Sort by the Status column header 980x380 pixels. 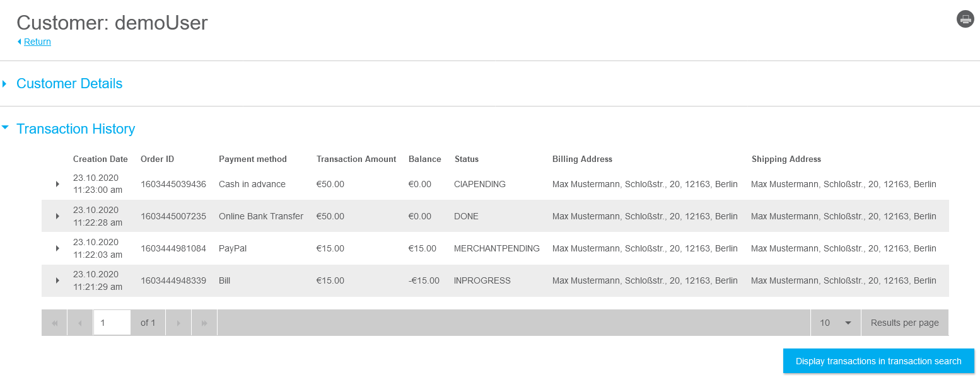pyautogui.click(x=467, y=159)
